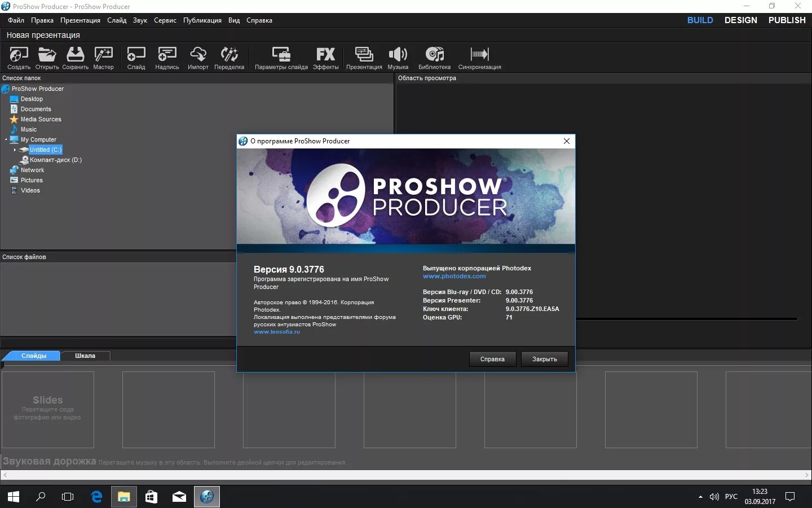Add a new Слайд via toolbar
This screenshot has width=812, height=508.
pyautogui.click(x=136, y=58)
